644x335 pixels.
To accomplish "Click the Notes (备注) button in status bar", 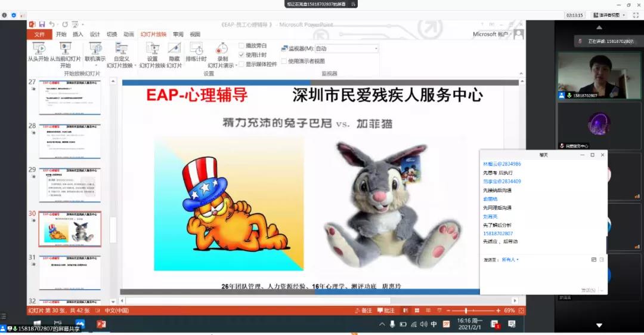I will (364, 311).
